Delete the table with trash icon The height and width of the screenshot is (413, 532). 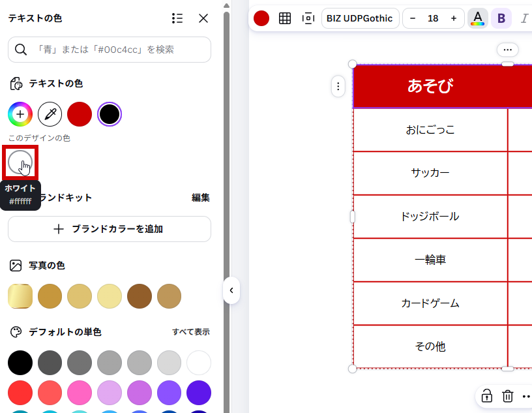click(508, 396)
